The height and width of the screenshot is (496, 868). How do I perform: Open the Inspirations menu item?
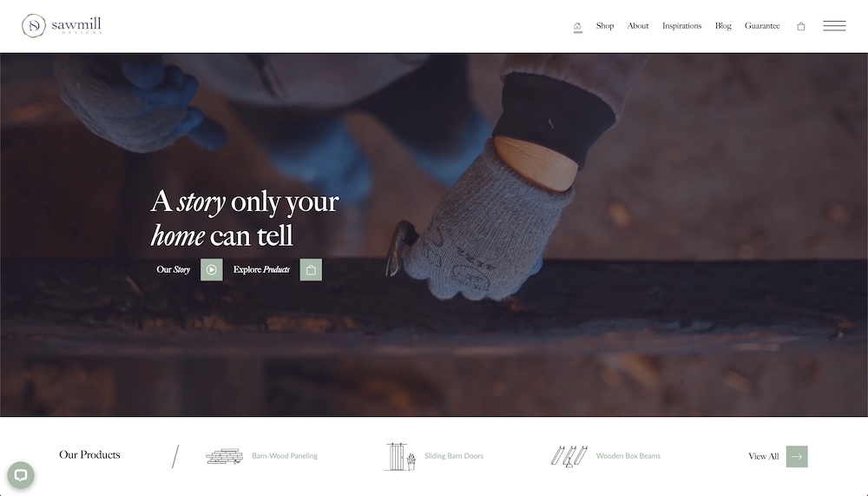click(x=682, y=25)
